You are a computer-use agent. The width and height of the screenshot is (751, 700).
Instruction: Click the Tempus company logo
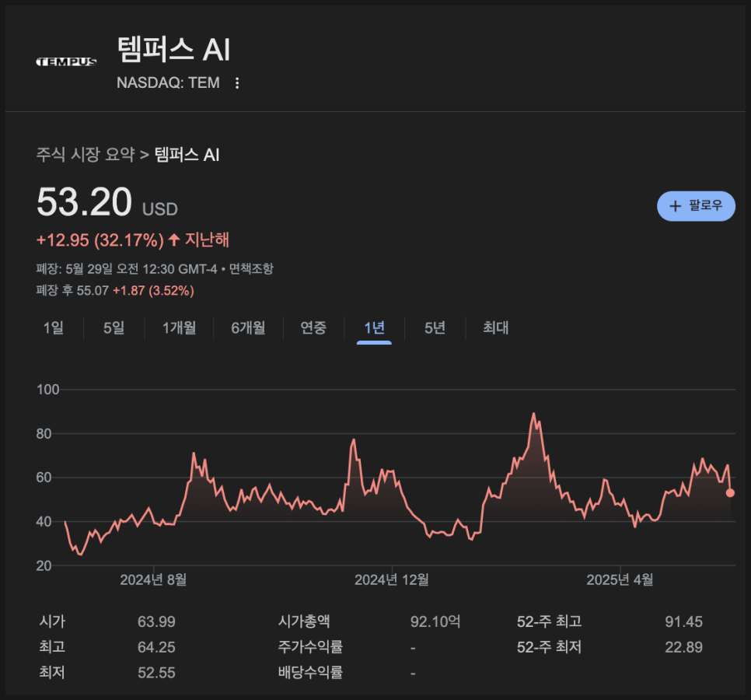(67, 61)
